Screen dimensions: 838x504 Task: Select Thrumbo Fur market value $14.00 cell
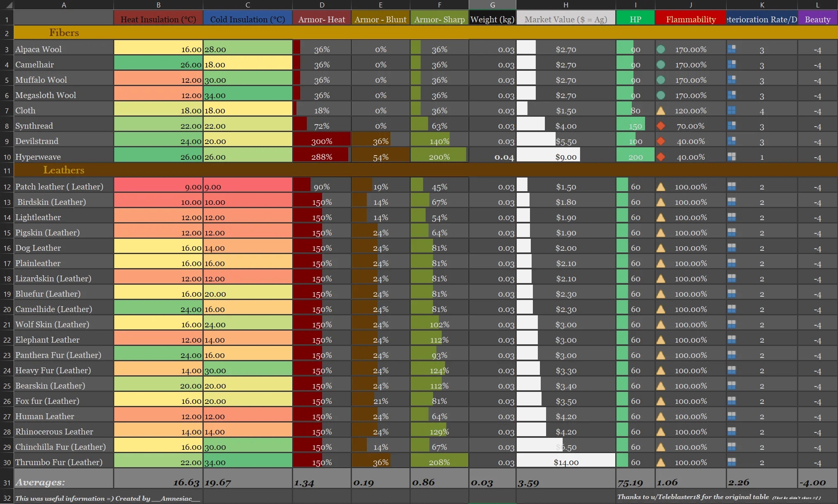[x=566, y=462]
